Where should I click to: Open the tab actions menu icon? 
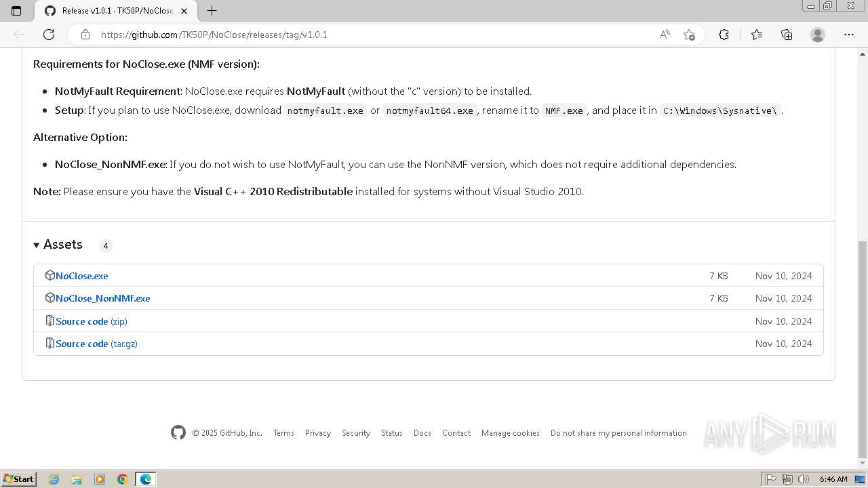click(x=16, y=11)
